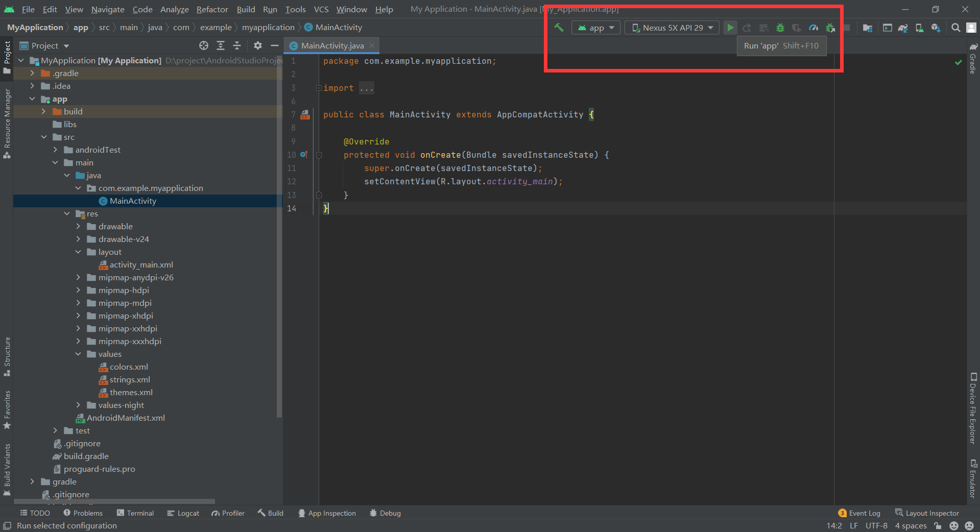Open the Project view selector dropdown
The image size is (980, 532).
point(44,45)
